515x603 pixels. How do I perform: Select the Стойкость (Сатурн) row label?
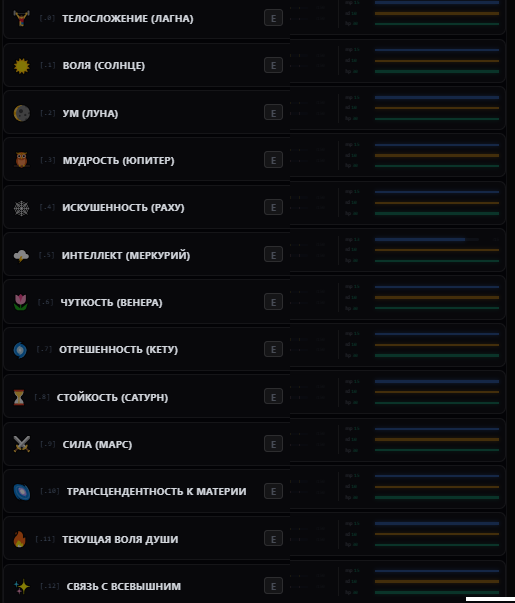tap(112, 397)
